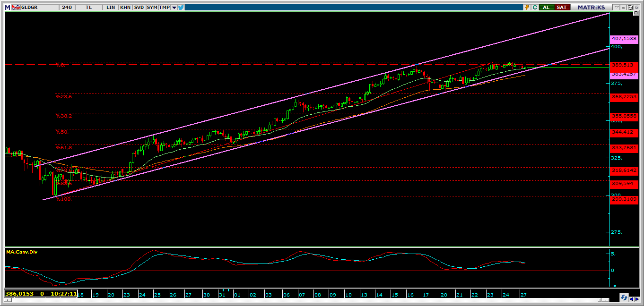Change the 240 period setting

[x=67, y=7]
